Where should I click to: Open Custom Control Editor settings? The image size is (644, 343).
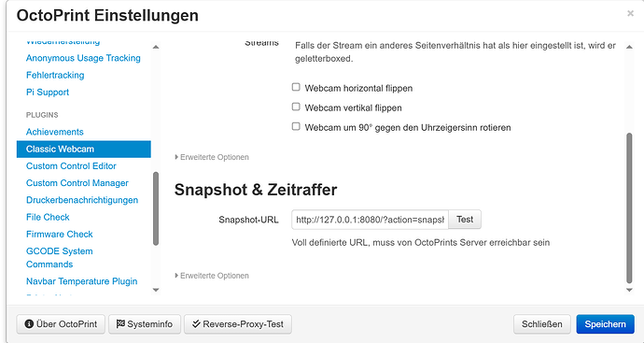tap(71, 165)
